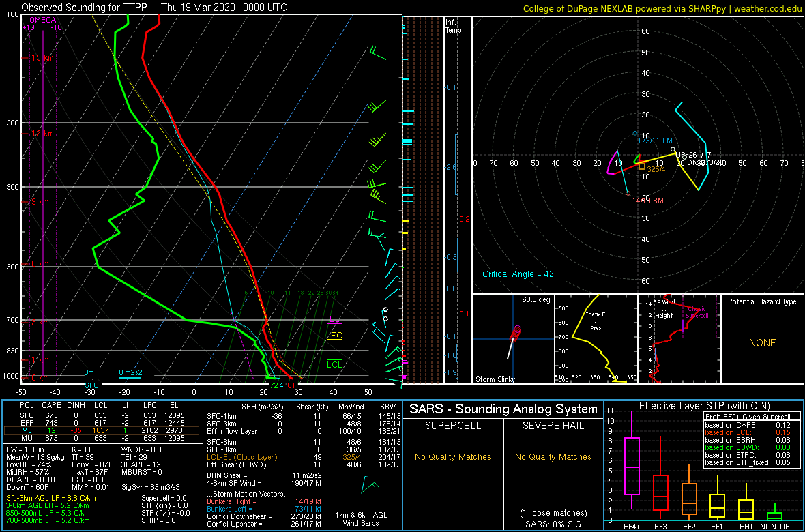Select the EFF parcel row
Screen dimensions: 805x532
pos(102,422)
